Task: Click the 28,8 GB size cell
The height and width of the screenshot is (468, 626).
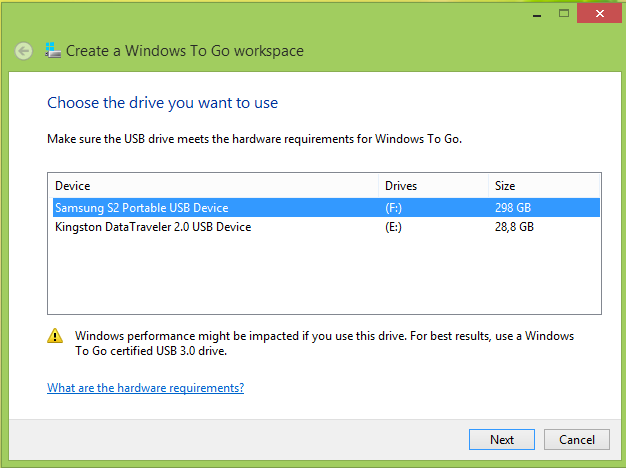Action: point(515,227)
